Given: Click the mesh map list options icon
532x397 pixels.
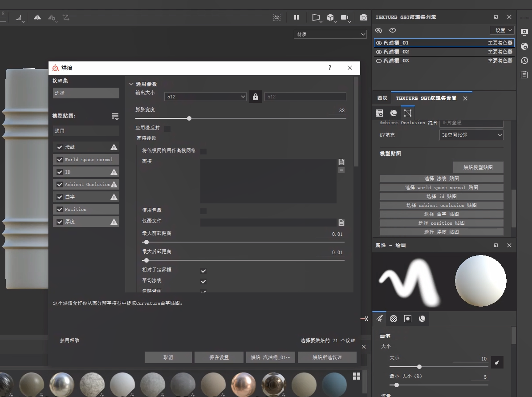Looking at the screenshot, I should [x=115, y=116].
